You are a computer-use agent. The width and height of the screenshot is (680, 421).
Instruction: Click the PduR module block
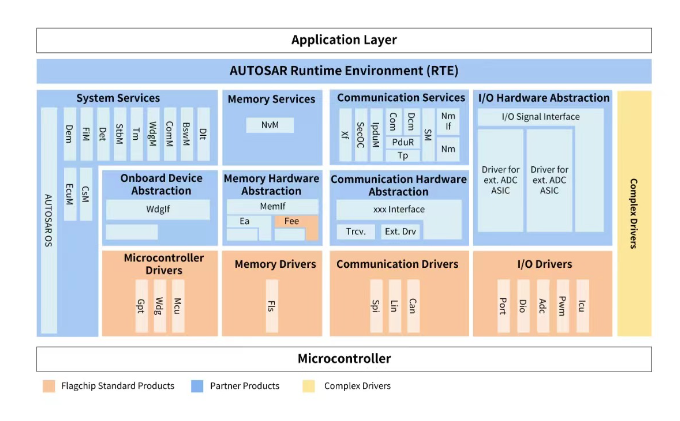[403, 142]
